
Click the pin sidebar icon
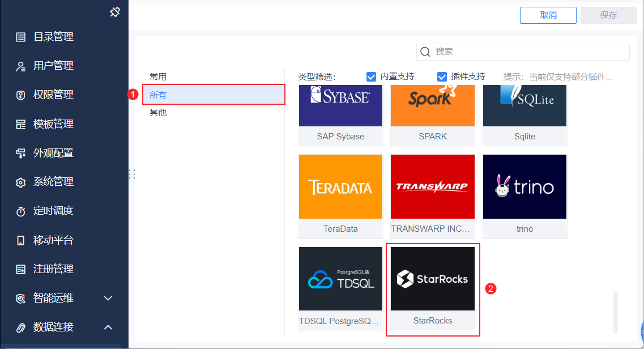click(x=115, y=12)
